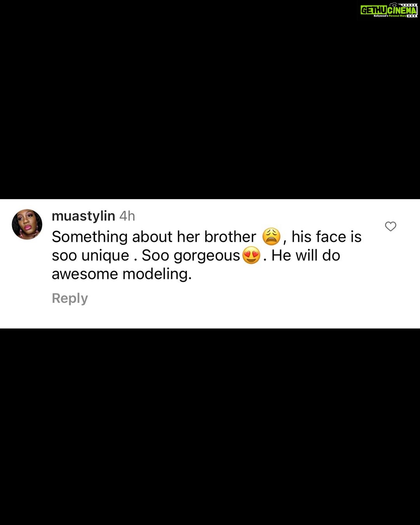Like the comment with the heart icon
The image size is (420, 525).
click(x=390, y=226)
